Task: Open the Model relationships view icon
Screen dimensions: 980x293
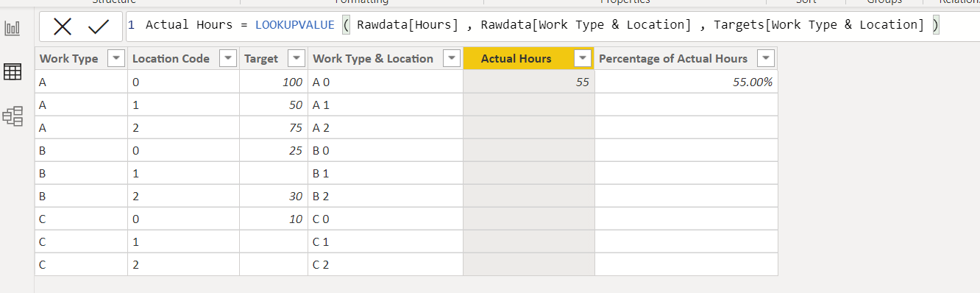Action: pyautogui.click(x=13, y=116)
